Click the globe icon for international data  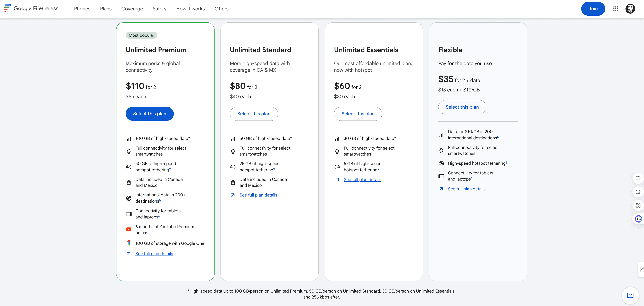click(x=128, y=198)
